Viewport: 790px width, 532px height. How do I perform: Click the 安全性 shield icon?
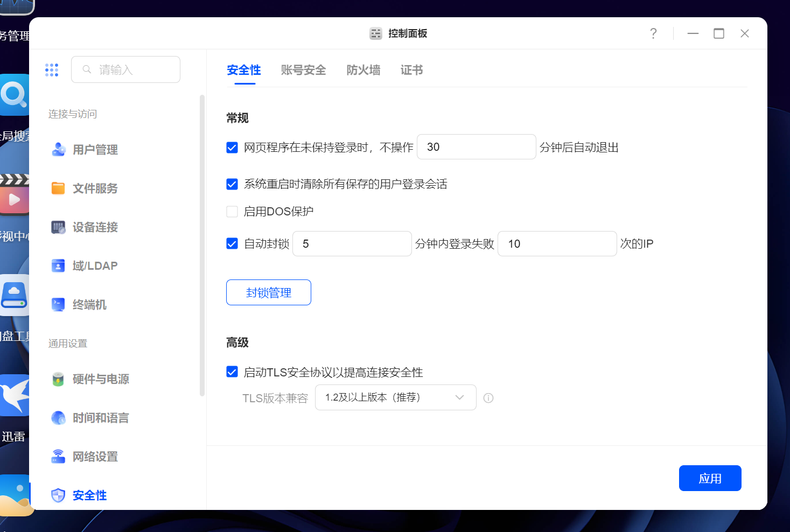point(58,495)
